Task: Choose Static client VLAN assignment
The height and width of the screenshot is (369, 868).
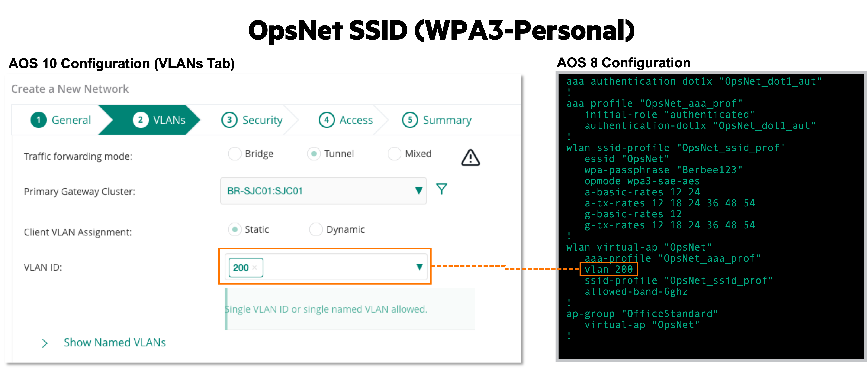Action: pos(235,230)
